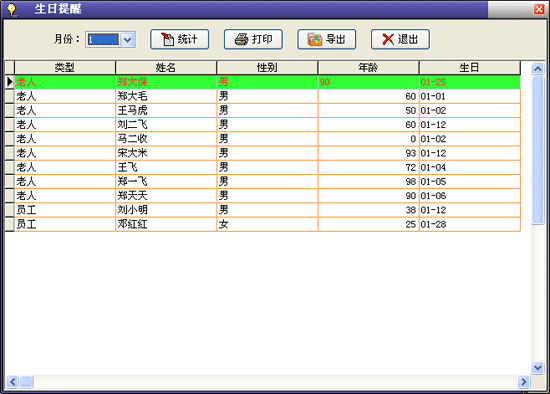This screenshot has height=394, width=550.
Task: Click birthday cell 01-04
Action: pyautogui.click(x=470, y=167)
